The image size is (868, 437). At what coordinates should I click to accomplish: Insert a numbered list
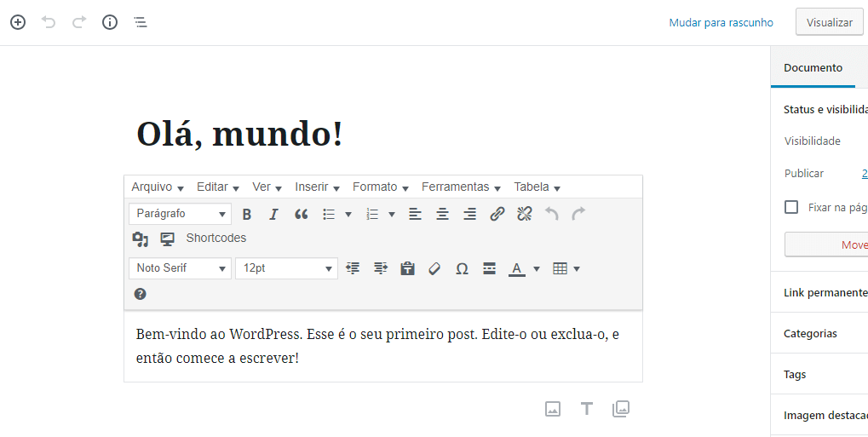coord(372,215)
